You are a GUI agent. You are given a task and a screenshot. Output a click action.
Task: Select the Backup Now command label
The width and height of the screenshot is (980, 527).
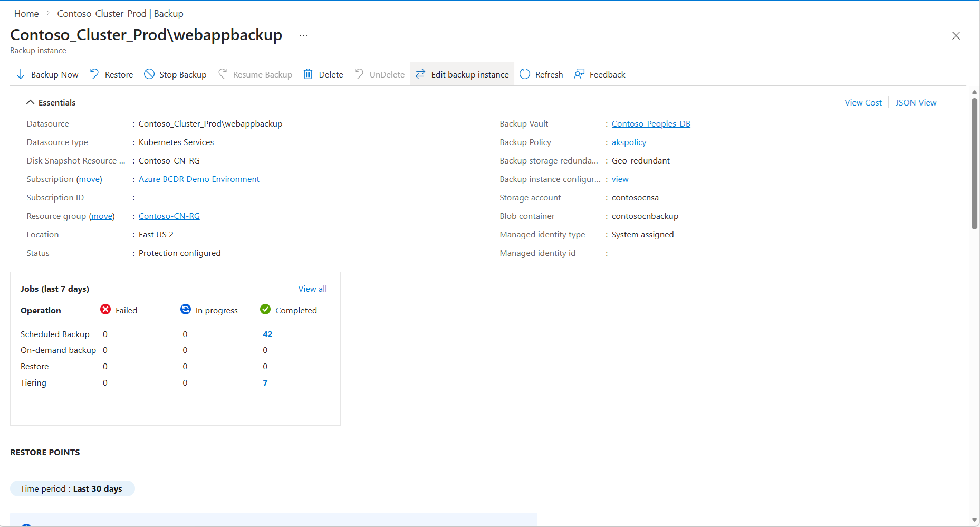pyautogui.click(x=55, y=75)
